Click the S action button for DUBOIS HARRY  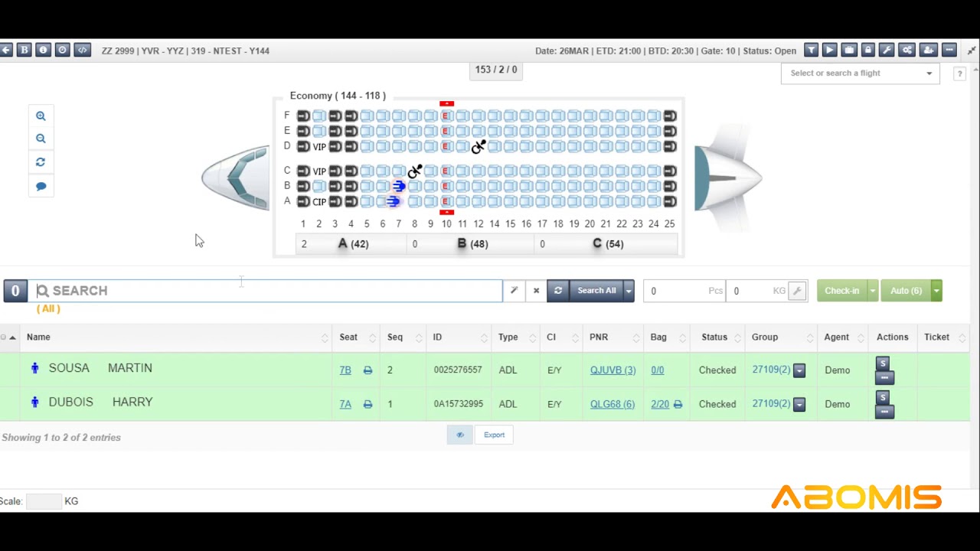point(883,397)
